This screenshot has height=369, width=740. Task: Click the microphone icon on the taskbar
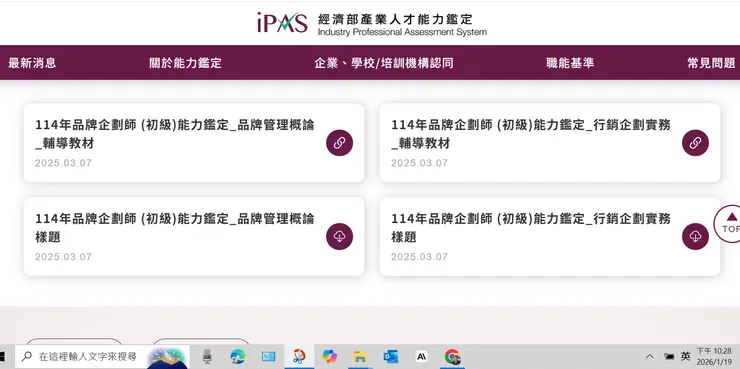[207, 357]
